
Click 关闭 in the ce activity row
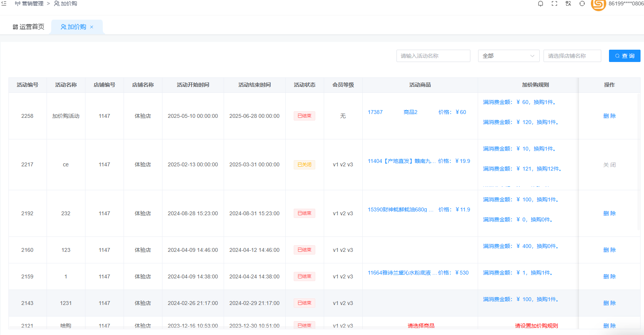pyautogui.click(x=609, y=165)
